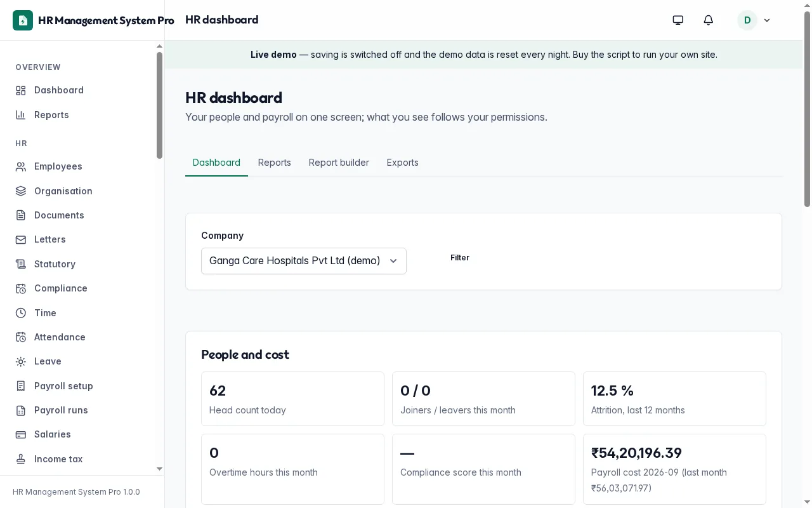
Task: Switch to the Report builder tab
Action: coord(339,163)
